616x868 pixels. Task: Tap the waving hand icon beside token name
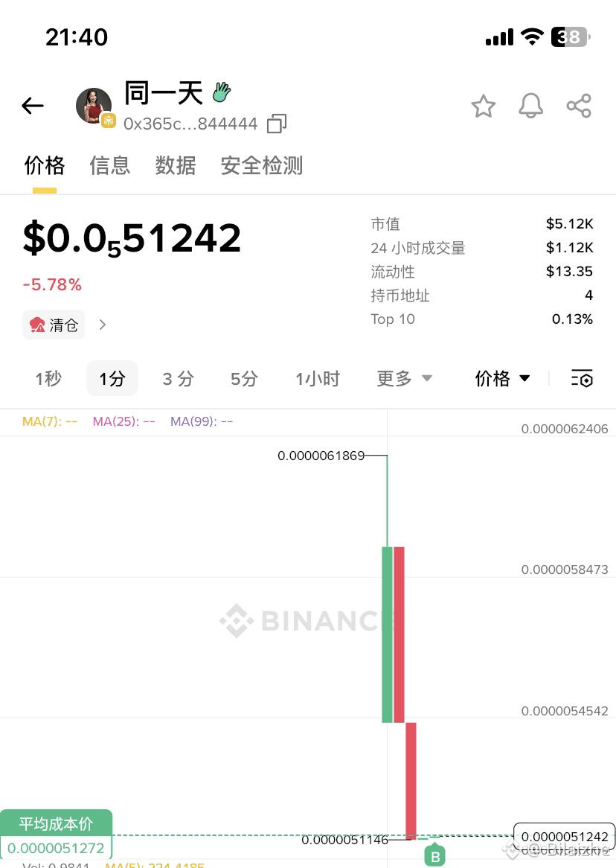tap(222, 92)
